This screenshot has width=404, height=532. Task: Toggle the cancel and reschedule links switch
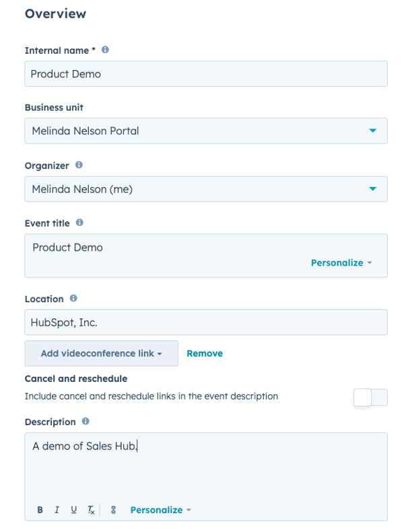[x=370, y=397]
